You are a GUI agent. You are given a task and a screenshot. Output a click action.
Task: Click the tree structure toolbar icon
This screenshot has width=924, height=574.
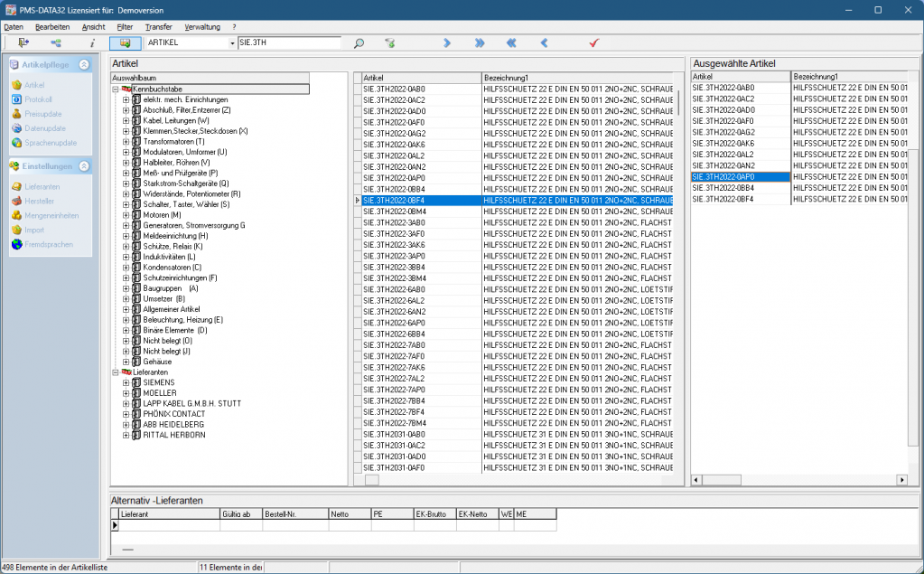pyautogui.click(x=56, y=42)
